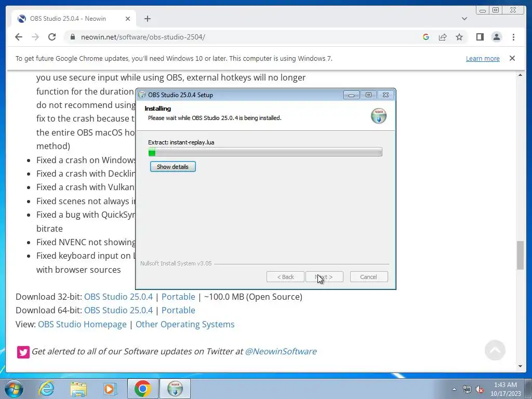Click the page scrollbar down arrow
Viewport: 532px width, 399px height.
pyautogui.click(x=520, y=366)
